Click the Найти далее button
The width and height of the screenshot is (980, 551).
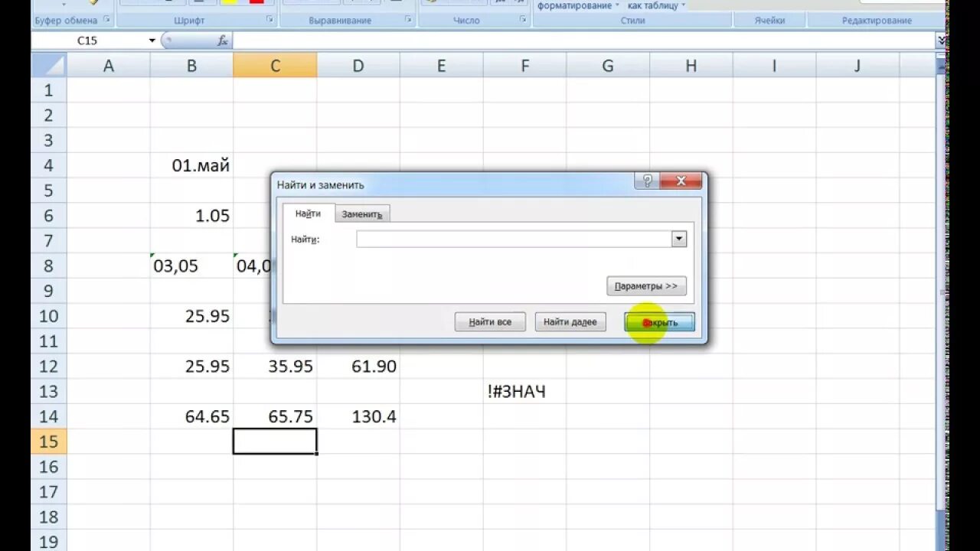[570, 322]
